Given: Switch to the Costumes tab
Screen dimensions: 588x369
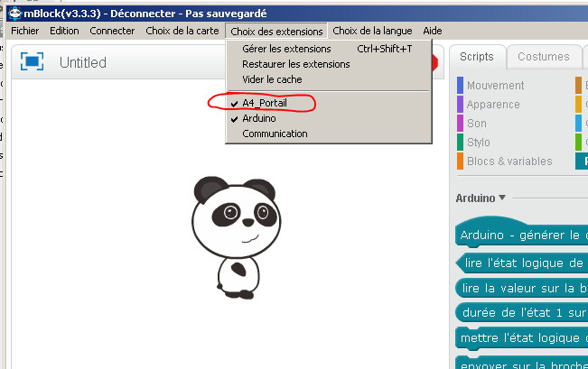Looking at the screenshot, I should 543,57.
